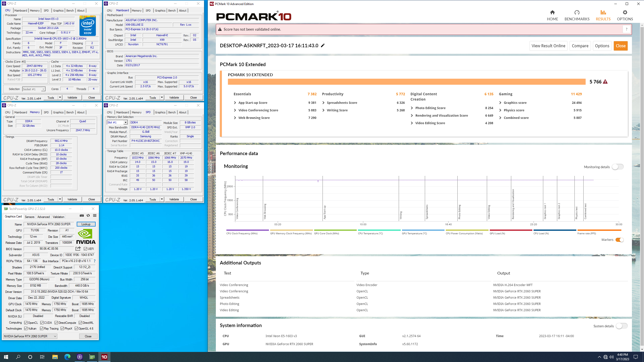The height and width of the screenshot is (362, 644).
Task: Click the red warning triangle beside score 5 766
Action: point(605,82)
